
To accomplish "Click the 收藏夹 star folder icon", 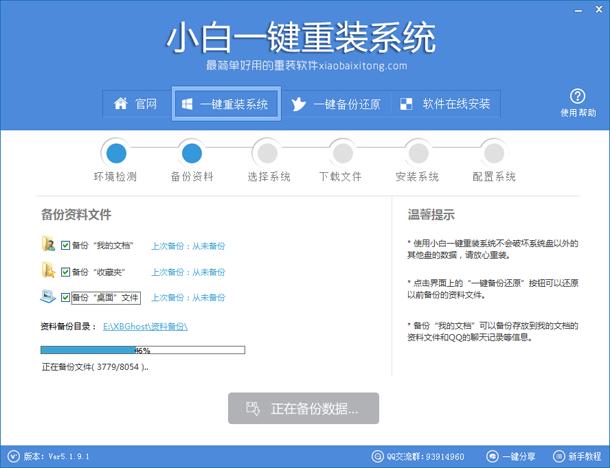I will point(48,270).
